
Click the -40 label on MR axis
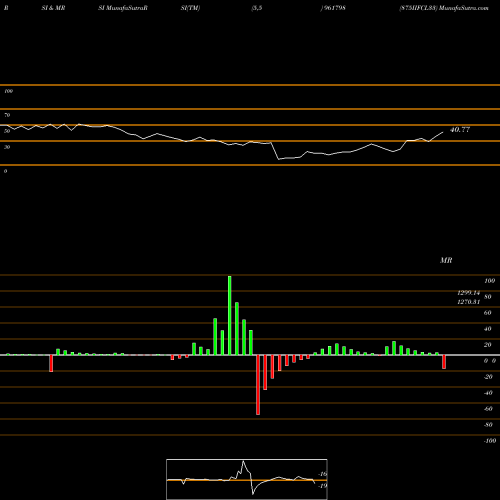click(x=488, y=393)
